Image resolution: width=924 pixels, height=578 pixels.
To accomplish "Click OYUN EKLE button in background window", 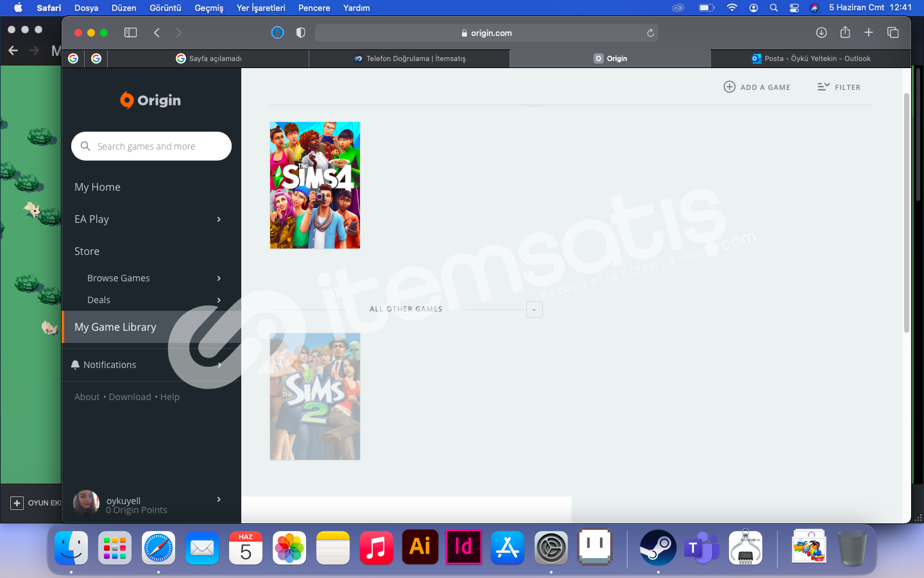I will tap(36, 503).
